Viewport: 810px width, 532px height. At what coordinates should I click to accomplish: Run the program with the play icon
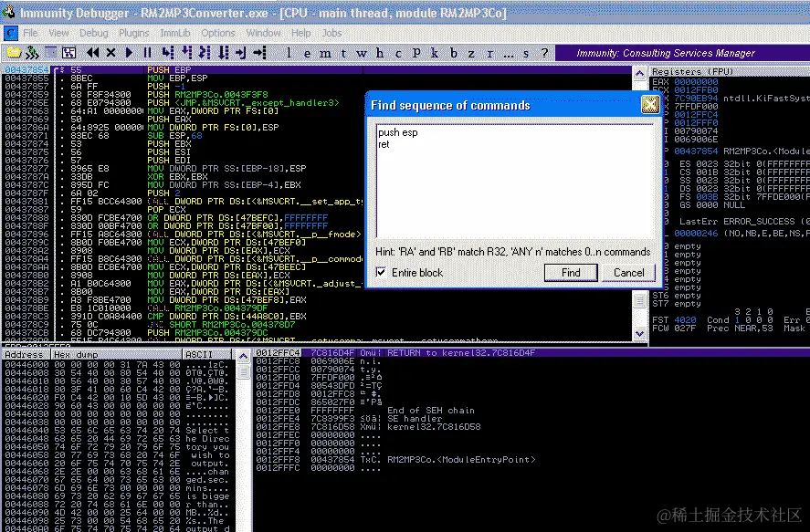[129, 53]
